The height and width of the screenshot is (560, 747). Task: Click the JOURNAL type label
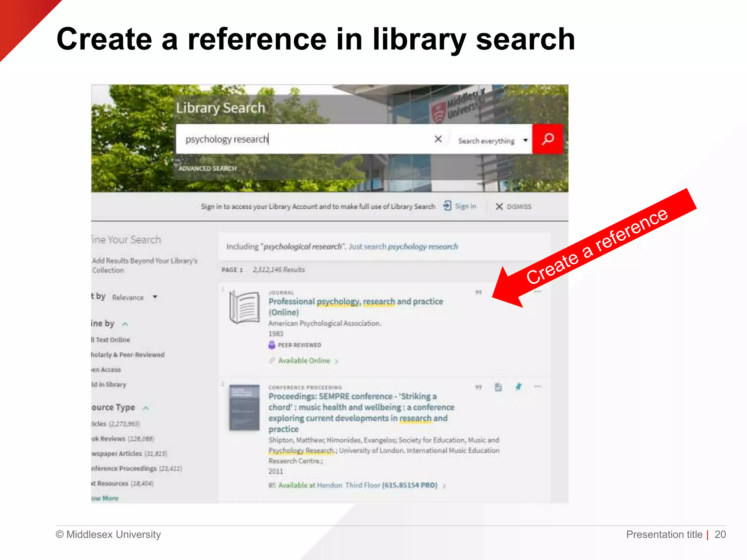point(281,292)
